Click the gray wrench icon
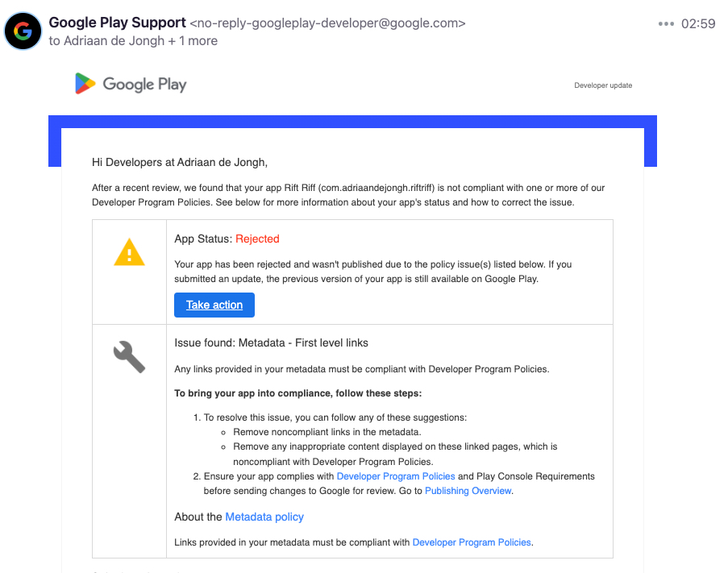Screen dimensions: 728x573 129,356
